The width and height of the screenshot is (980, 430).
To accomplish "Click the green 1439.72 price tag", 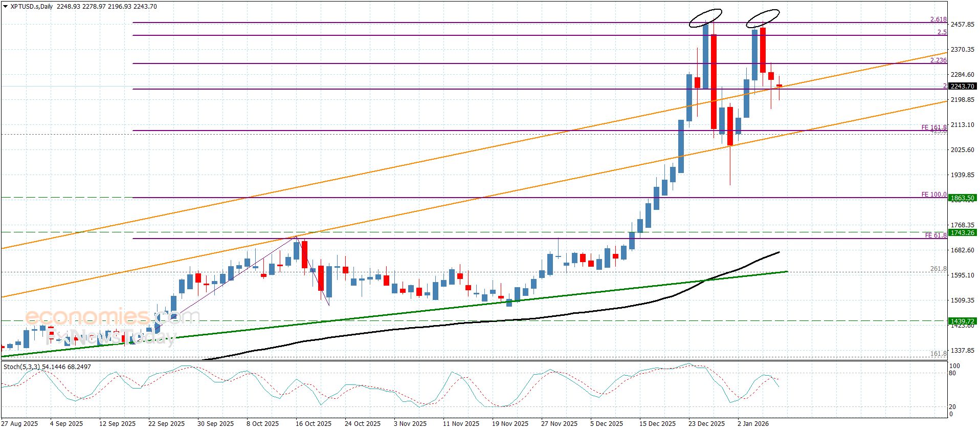I will (962, 321).
